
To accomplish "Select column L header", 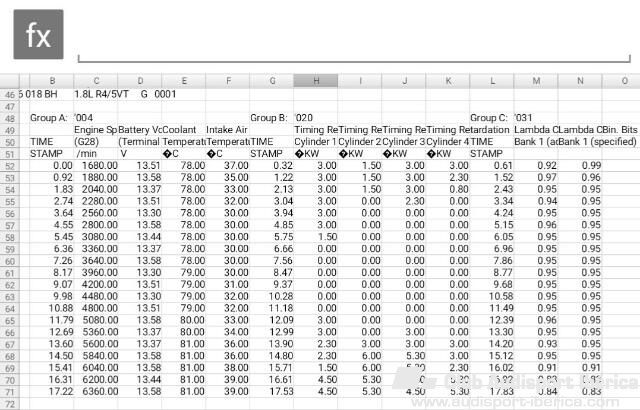I will (492, 80).
